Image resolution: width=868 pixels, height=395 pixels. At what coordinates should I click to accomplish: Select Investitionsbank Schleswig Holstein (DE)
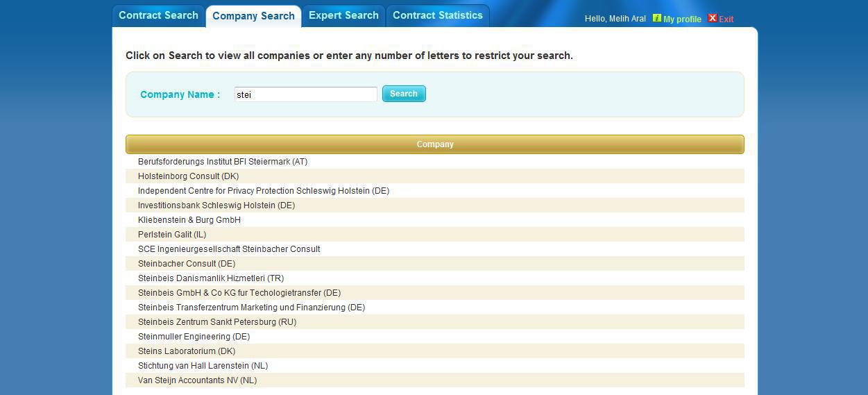click(x=216, y=205)
